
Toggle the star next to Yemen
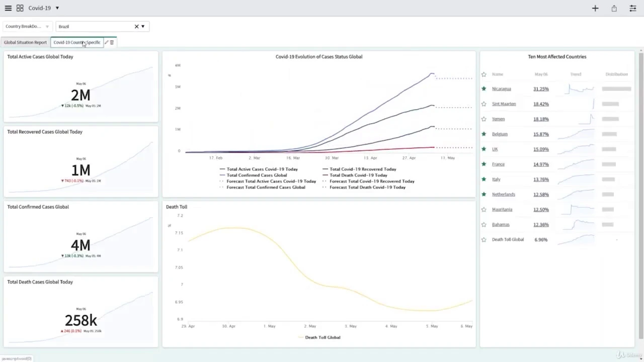484,119
